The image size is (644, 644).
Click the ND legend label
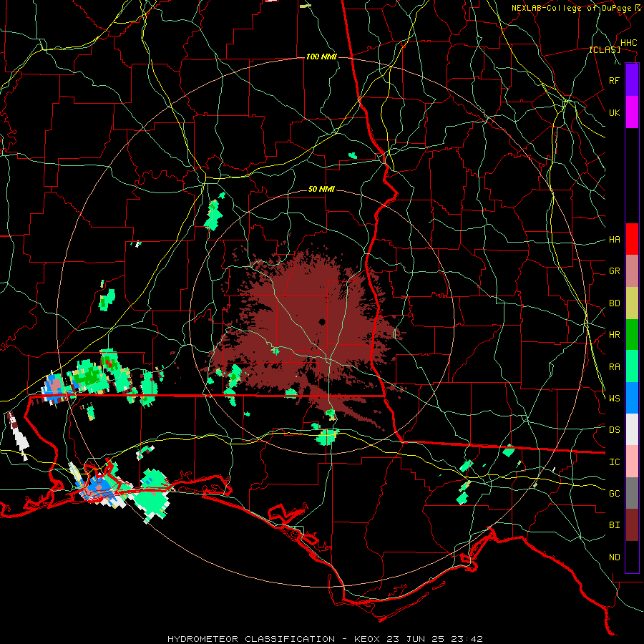tap(614, 557)
